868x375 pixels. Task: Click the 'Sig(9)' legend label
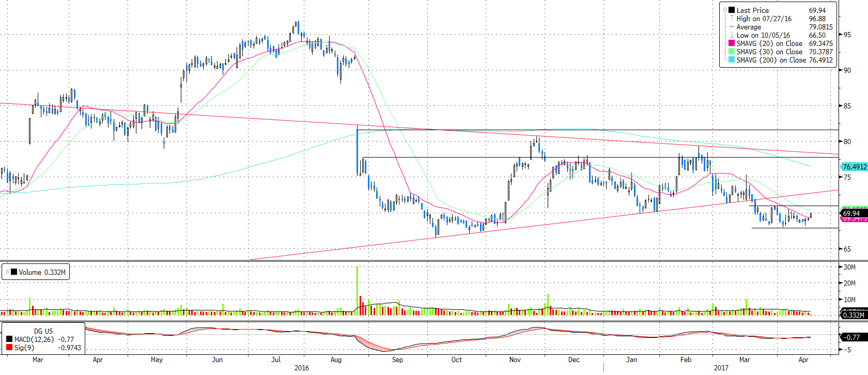[24, 348]
